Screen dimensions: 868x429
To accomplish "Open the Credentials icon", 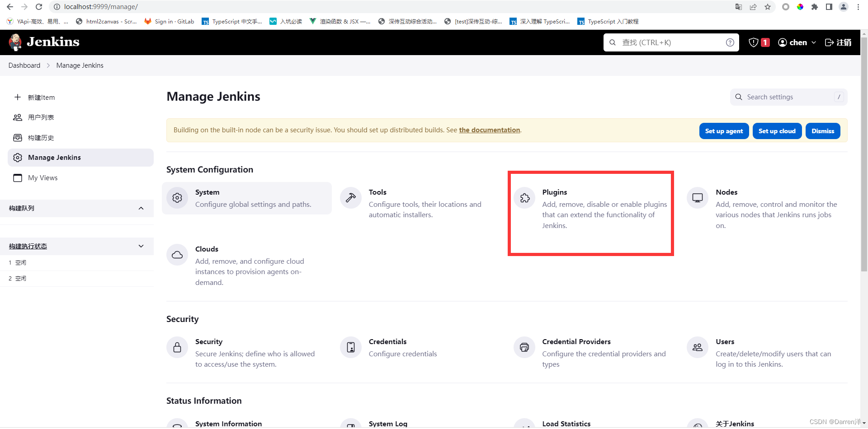I will tap(351, 347).
